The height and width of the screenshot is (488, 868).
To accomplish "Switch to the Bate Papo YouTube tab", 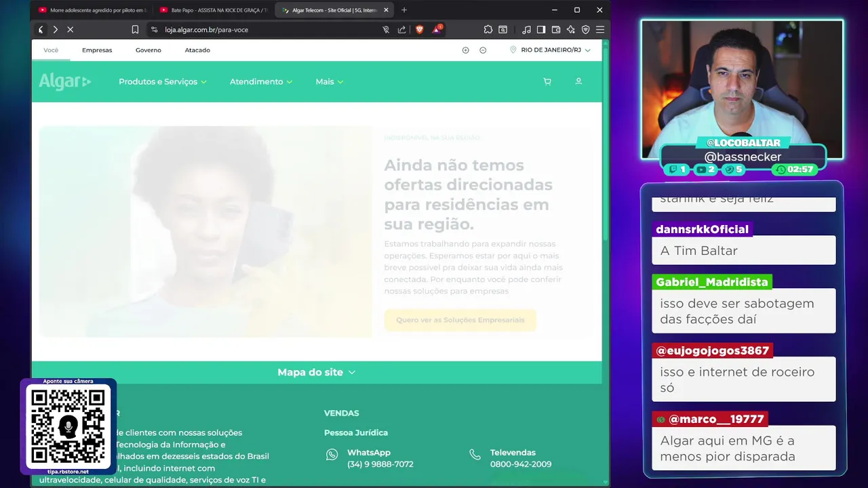I will (214, 10).
